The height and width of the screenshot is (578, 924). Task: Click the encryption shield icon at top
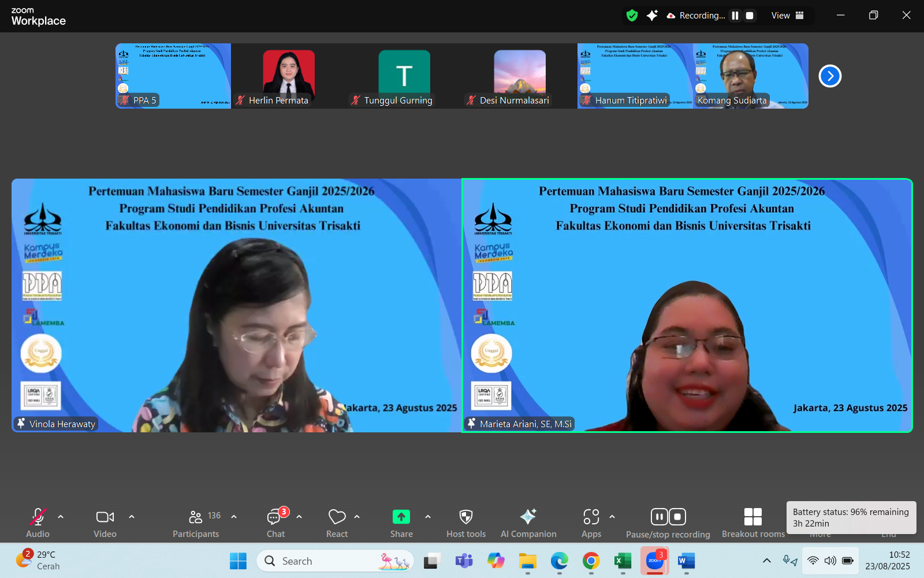pyautogui.click(x=632, y=16)
